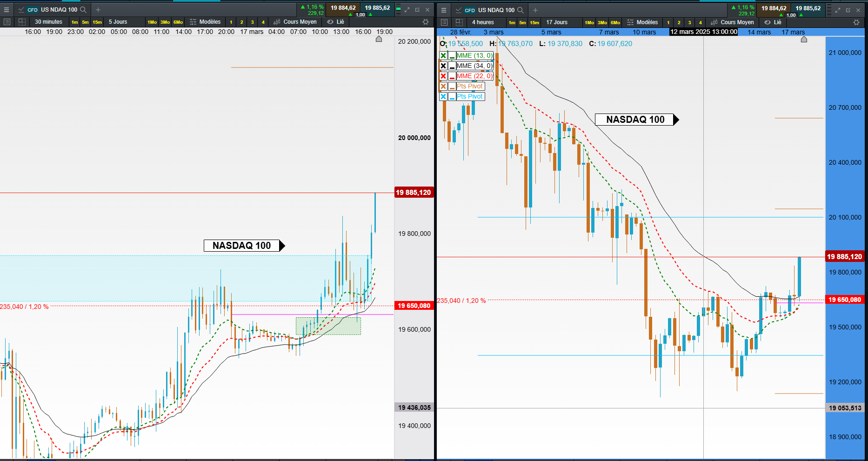This screenshot has width=868, height=461.
Task: Click the 6Mo range button on left chart
Action: (178, 22)
